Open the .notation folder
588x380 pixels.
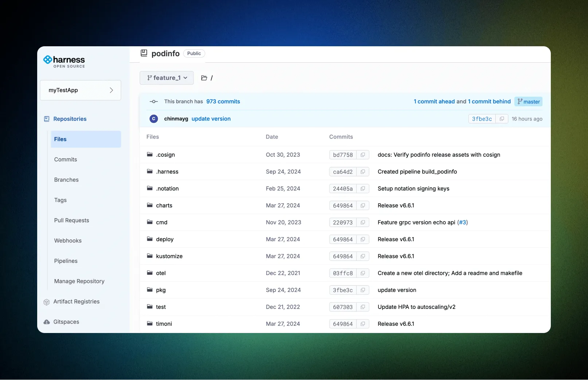pyautogui.click(x=167, y=189)
